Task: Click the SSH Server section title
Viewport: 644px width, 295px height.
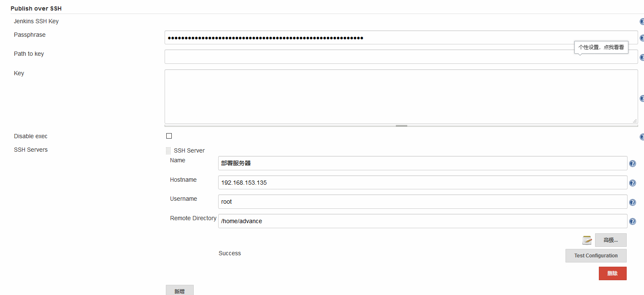Action: coord(189,150)
